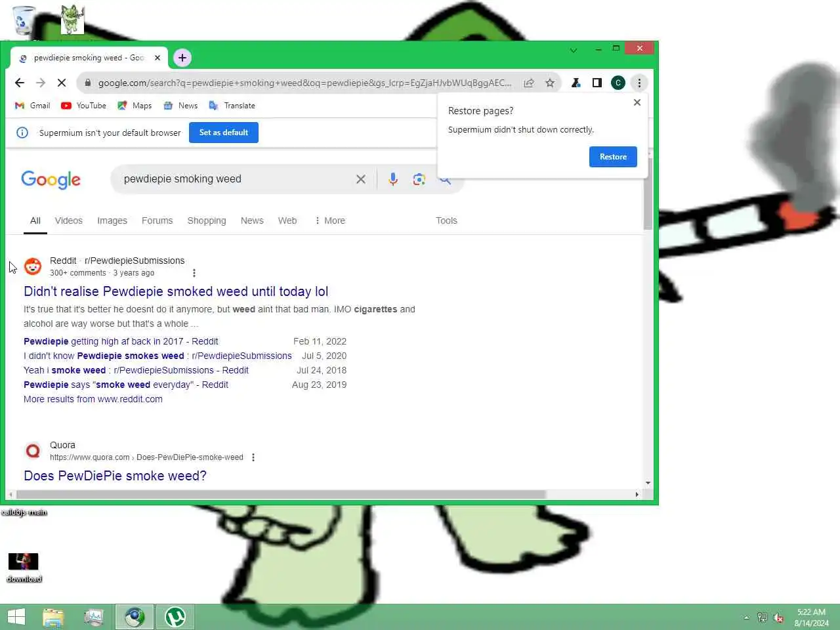The image size is (840, 630).
Task: Open options for the Reddit result
Action: point(194,273)
